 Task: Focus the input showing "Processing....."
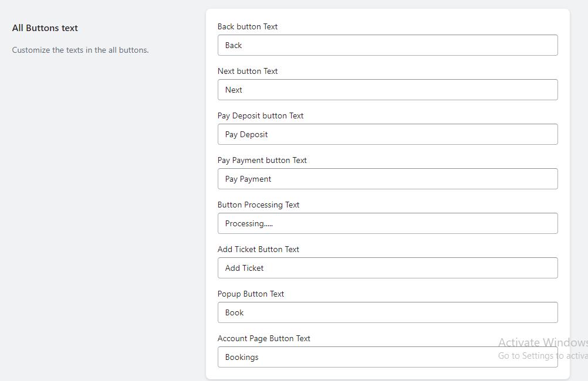point(387,223)
